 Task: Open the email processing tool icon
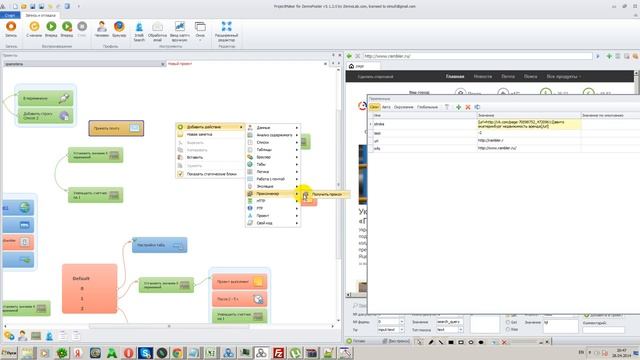(158, 27)
